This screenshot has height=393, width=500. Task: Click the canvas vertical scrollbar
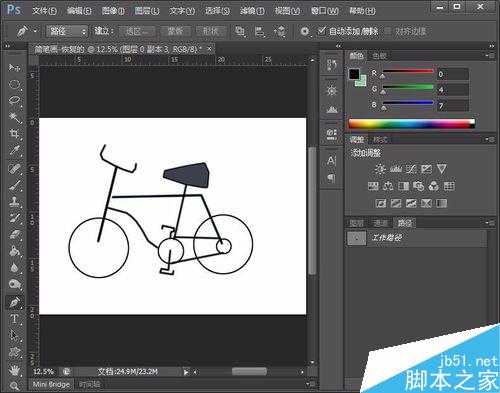(312, 211)
